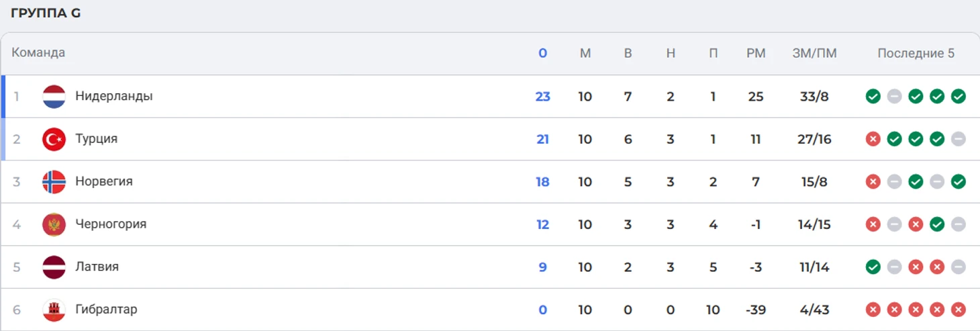980x331 pixels.
Task: Click the Netherlands flag icon
Action: [54, 97]
